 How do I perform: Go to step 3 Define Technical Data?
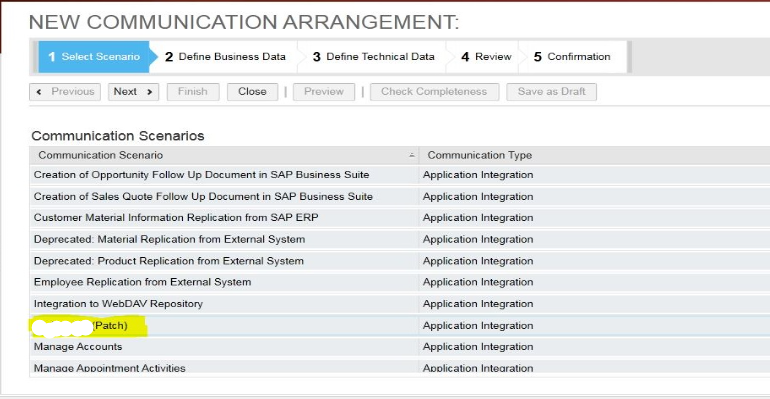point(374,57)
